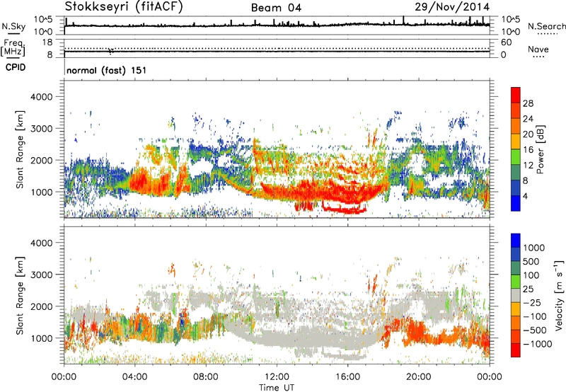Image resolution: width=566 pixels, height=392 pixels.
Task: Select the 8–12 dB dark green power swatch
Action: (516, 172)
